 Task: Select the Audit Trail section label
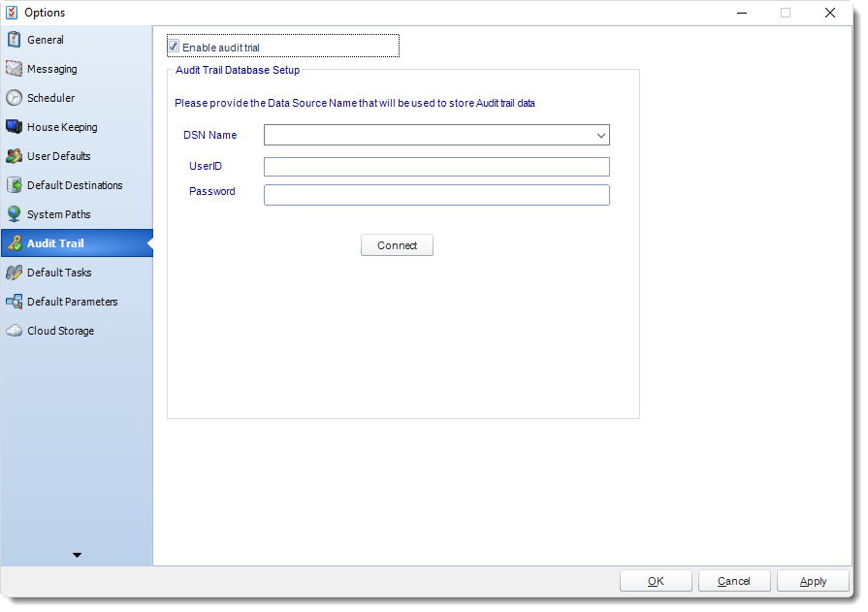(x=55, y=243)
